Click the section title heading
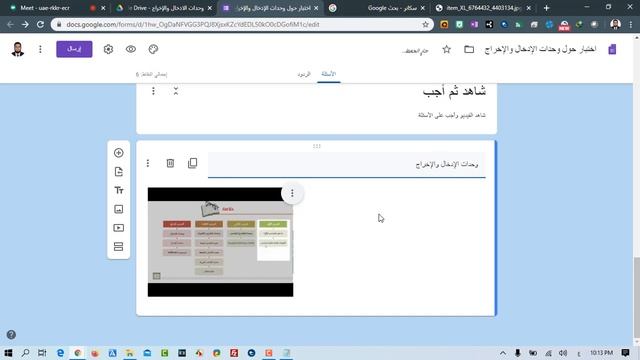Screen dimensions: 640x360 (454, 91)
